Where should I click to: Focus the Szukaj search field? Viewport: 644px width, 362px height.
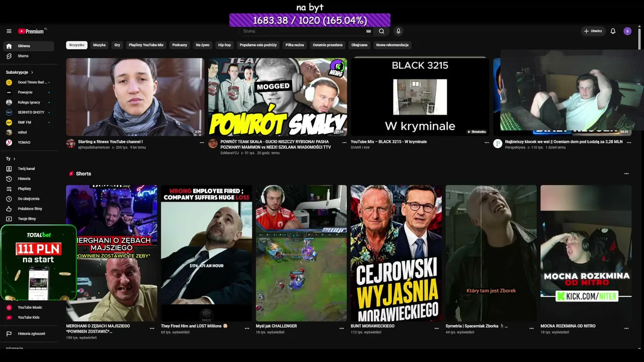pos(303,31)
